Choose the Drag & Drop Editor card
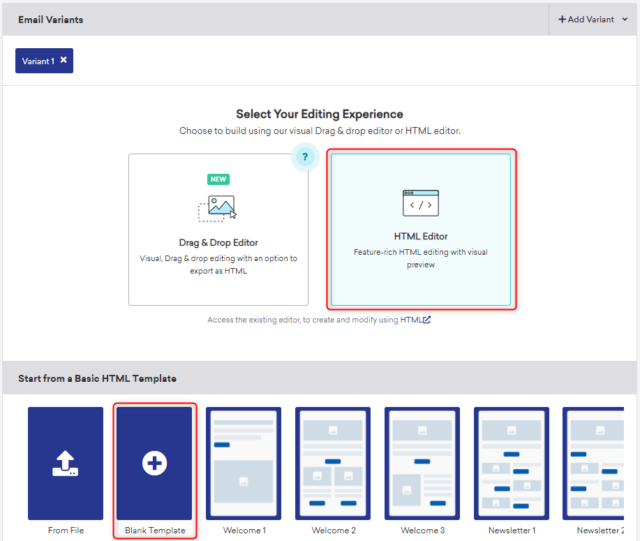The height and width of the screenshot is (541, 640). (218, 230)
